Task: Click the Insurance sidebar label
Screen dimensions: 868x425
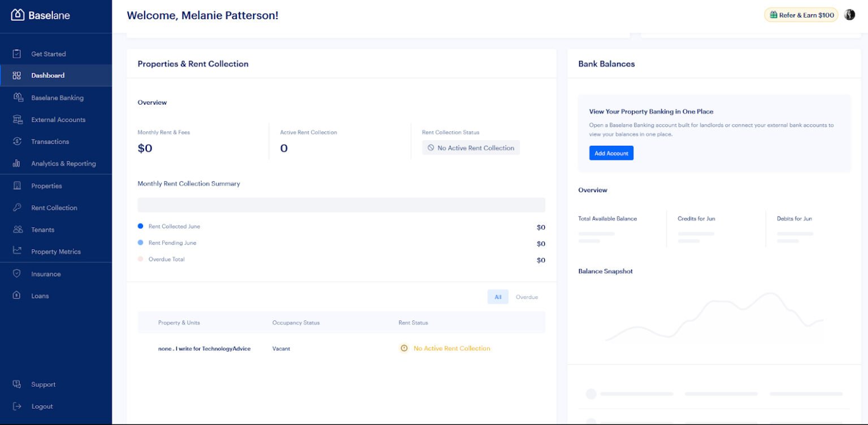Action: [46, 274]
